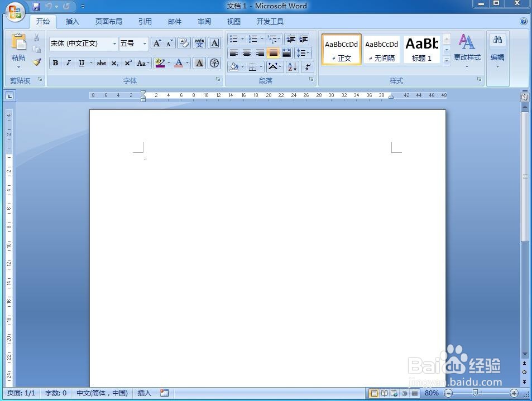Switch to the 邮件 tab
Viewport: 532px width, 401px height.
pos(174,22)
